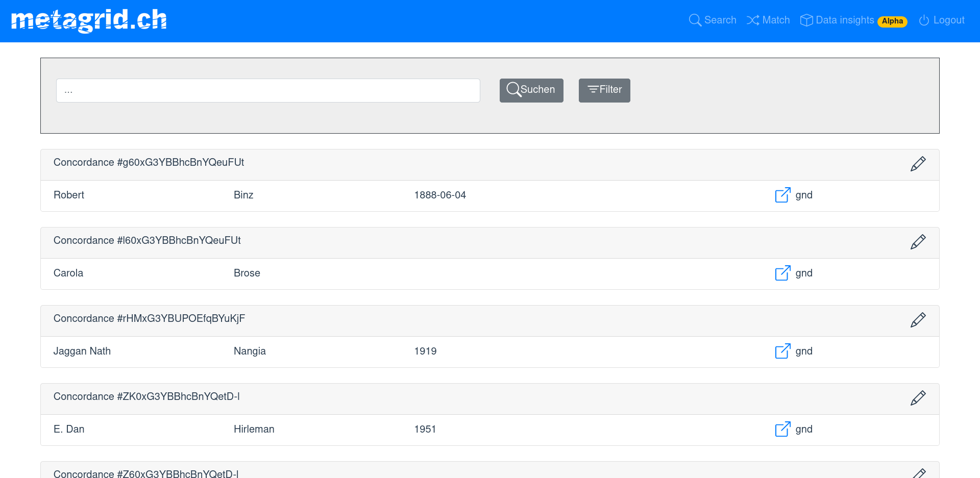This screenshot has height=478, width=980.
Task: Open Data insights from the navigation bar
Action: tap(845, 20)
